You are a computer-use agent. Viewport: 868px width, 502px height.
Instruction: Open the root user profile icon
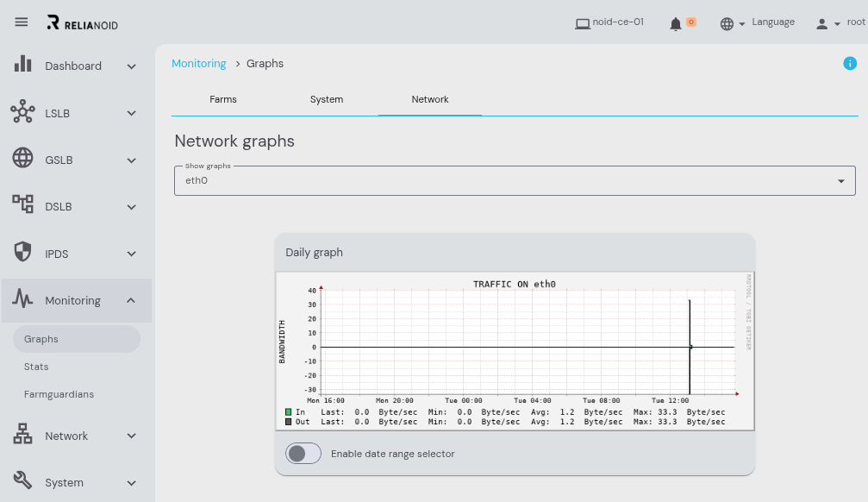[x=822, y=24]
